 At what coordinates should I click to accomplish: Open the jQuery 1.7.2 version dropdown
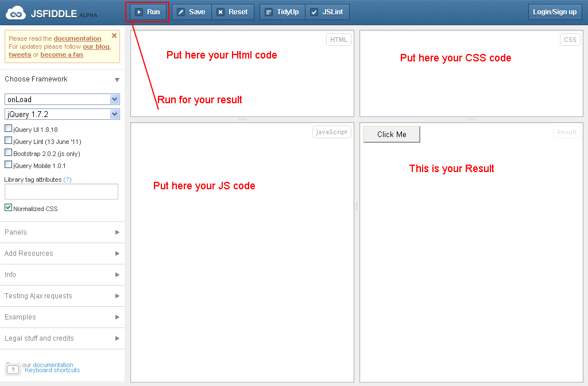[62, 114]
